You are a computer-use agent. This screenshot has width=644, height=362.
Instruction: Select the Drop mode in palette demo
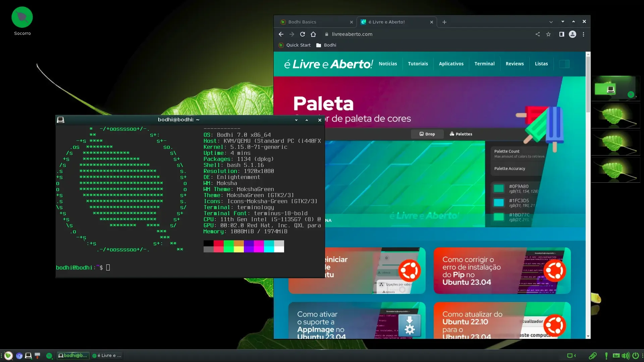[x=427, y=134]
